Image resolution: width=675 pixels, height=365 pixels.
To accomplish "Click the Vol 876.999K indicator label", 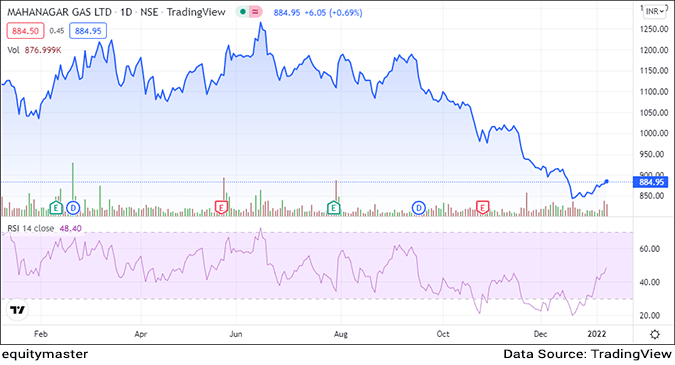I will pyautogui.click(x=34, y=50).
